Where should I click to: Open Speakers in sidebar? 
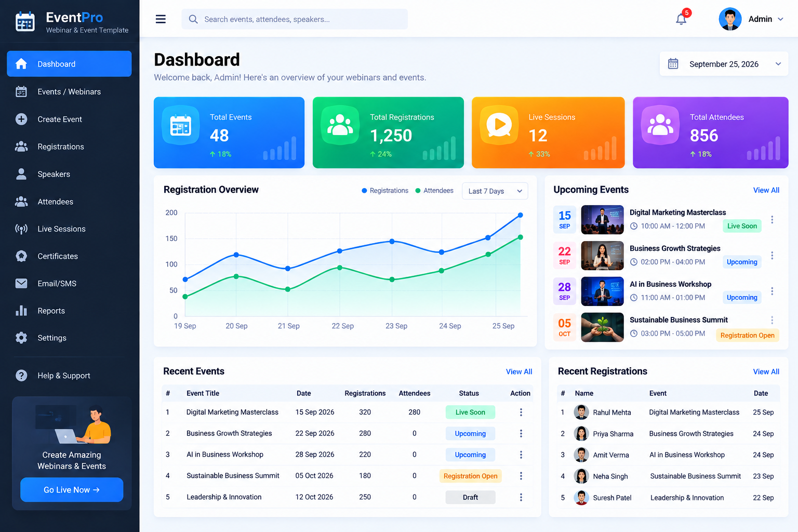69,174
